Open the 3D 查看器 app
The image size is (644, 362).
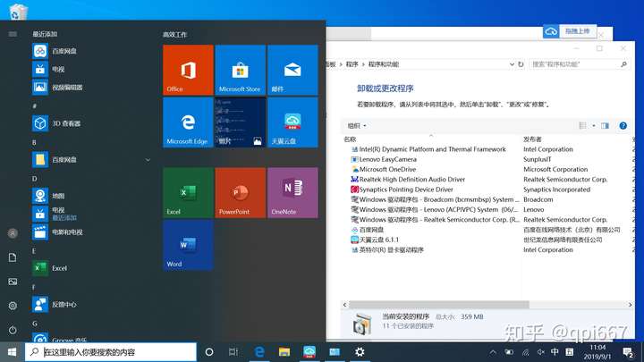coord(91,123)
